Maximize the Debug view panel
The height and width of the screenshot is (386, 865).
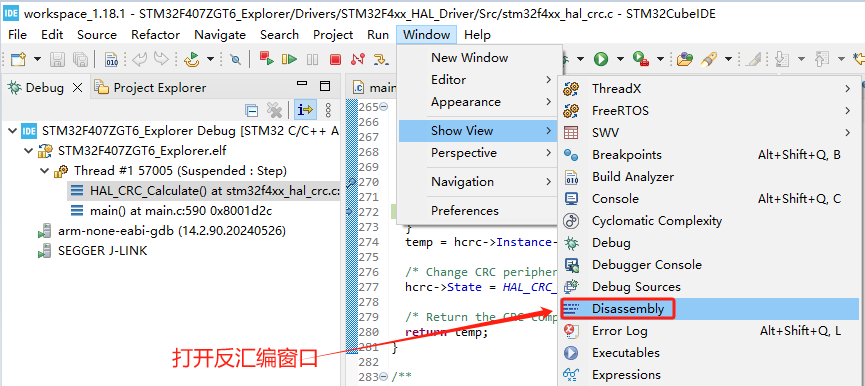click(x=325, y=86)
